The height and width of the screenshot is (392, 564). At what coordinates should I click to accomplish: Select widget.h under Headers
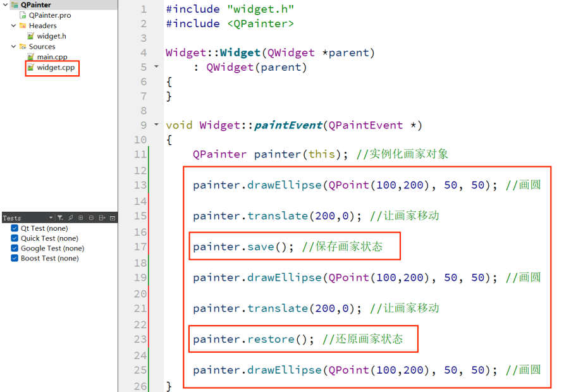click(x=51, y=36)
